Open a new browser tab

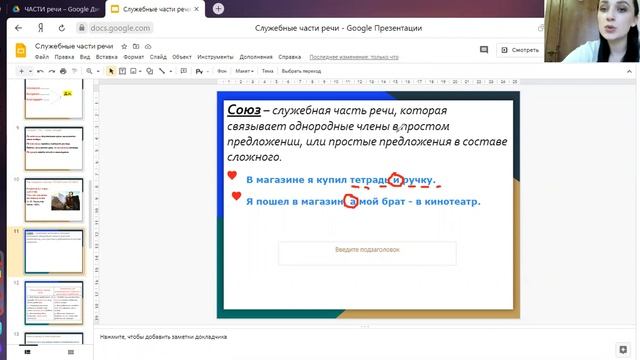218,9
